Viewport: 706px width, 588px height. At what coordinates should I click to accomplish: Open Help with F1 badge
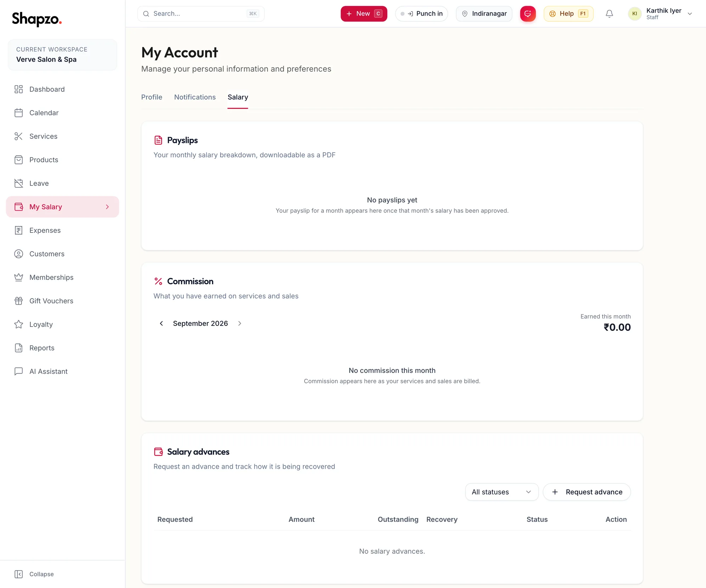[568, 14]
